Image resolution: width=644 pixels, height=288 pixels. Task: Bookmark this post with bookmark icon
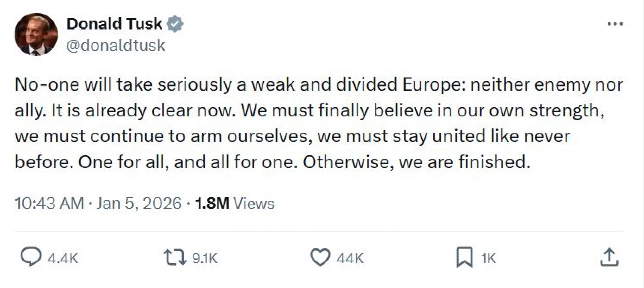coord(464,257)
